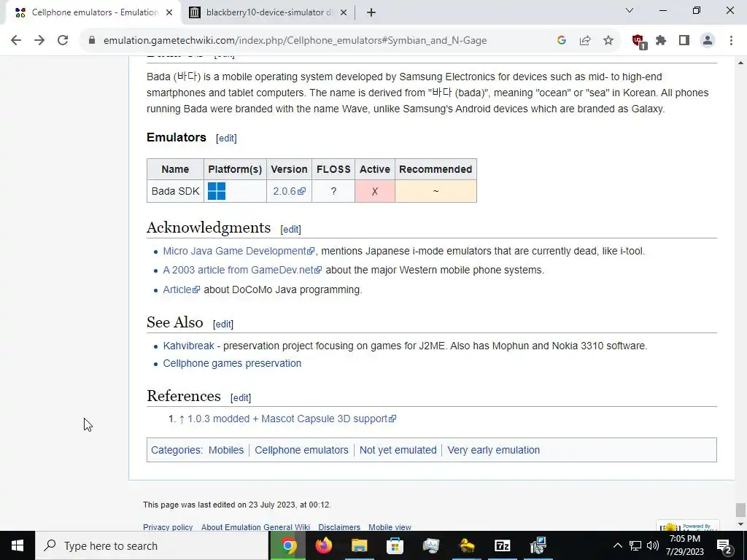The width and height of the screenshot is (747, 560).
Task: Open Privacy policy footer link
Action: tap(168, 527)
